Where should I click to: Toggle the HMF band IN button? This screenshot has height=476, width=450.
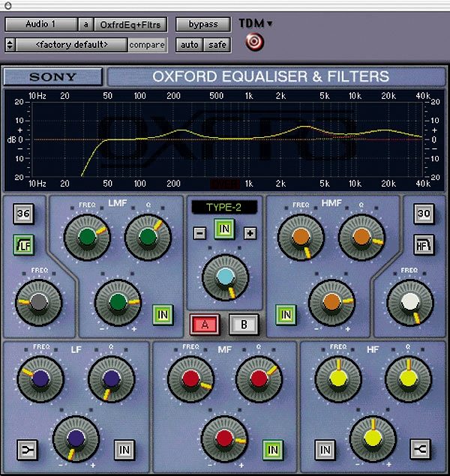coord(286,315)
